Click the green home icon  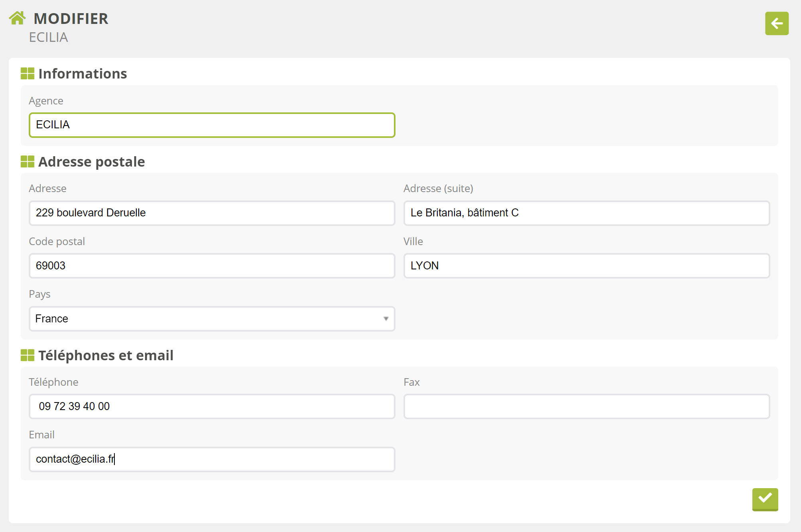pyautogui.click(x=17, y=18)
